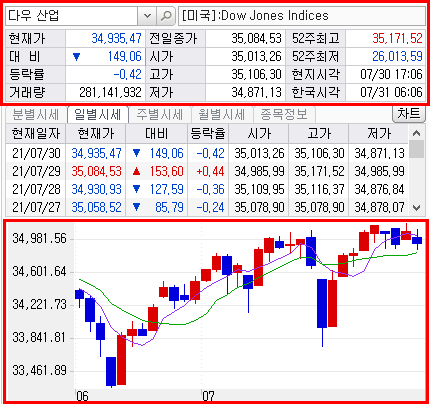Screen dimensions: 430x404
Task: Switch to the 분별시세 tab
Action: pyautogui.click(x=36, y=115)
